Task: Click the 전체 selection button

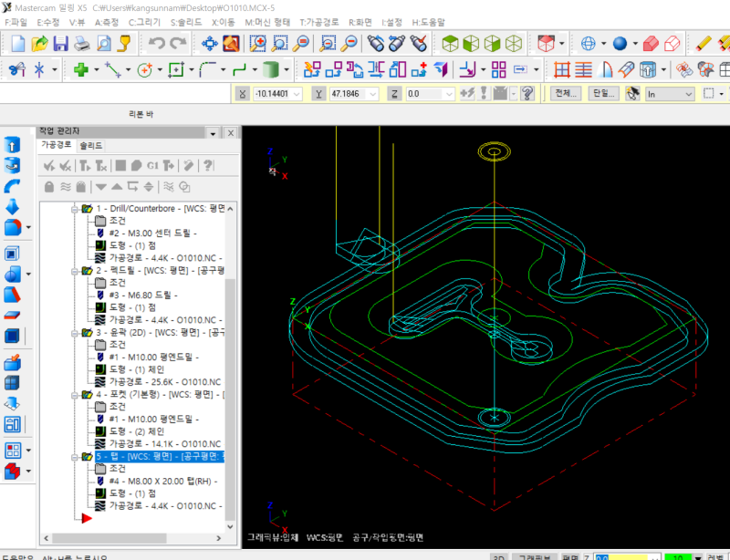Action: tap(566, 93)
